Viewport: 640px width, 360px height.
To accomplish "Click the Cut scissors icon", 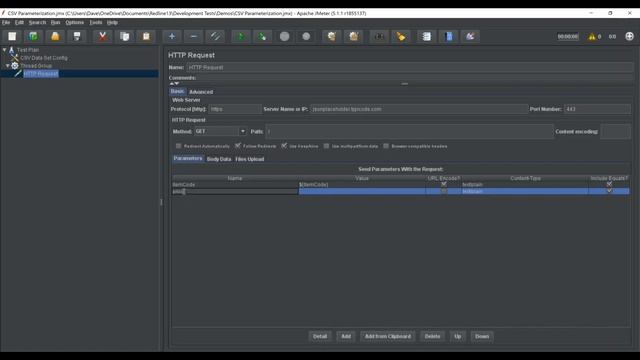I will 102,36.
